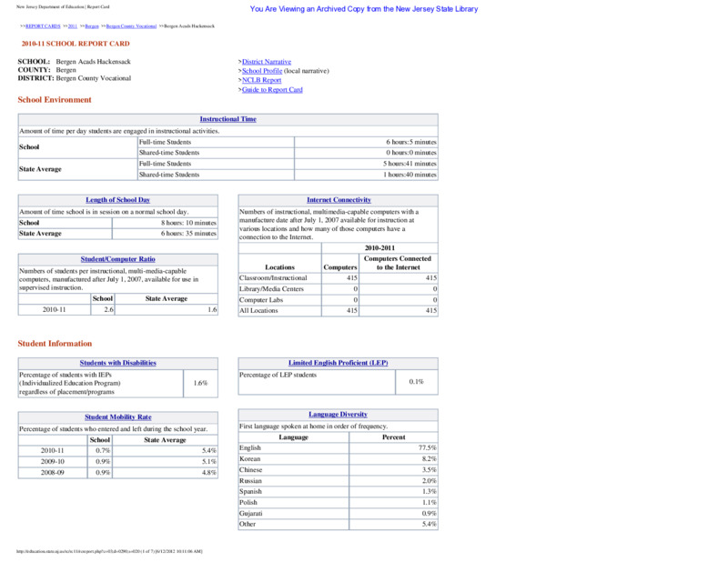Screen dimensions: 728x562
Task: Open the REPORT CARDS breadcrumb link
Action: [x=43, y=26]
